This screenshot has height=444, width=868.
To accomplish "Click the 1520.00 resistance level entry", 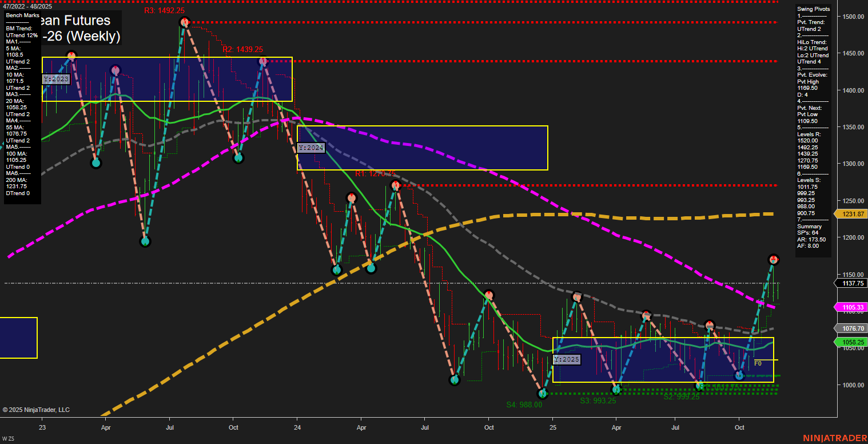I will pos(806,140).
